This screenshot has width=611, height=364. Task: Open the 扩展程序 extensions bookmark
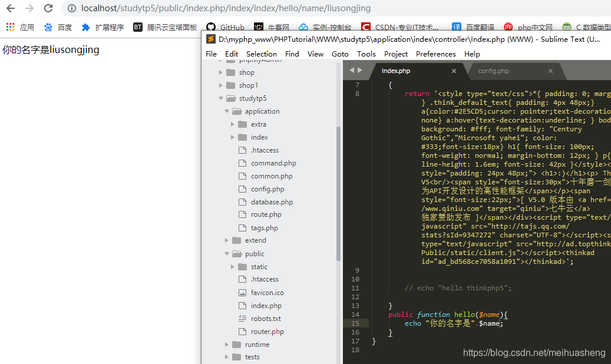click(x=103, y=27)
